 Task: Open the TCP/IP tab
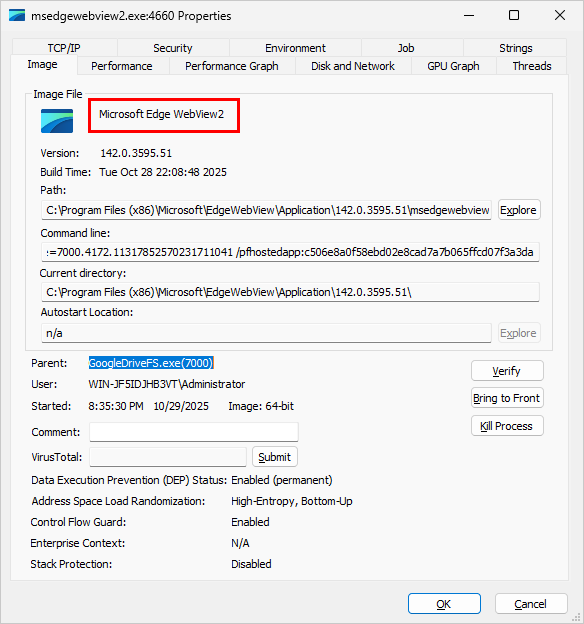point(64,48)
